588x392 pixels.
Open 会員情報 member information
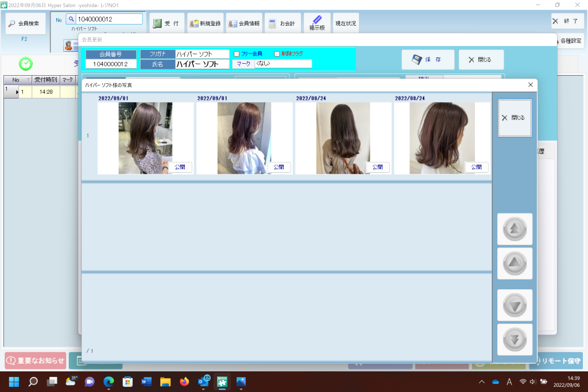point(244,24)
